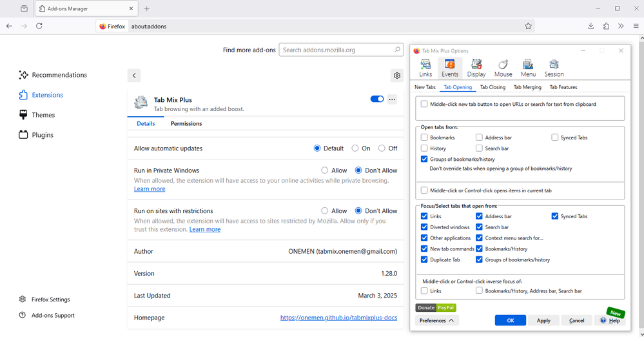Open a new browser tab

tap(146, 8)
